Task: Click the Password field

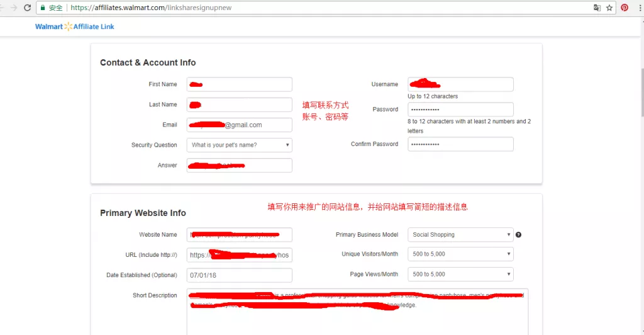Action: [460, 110]
